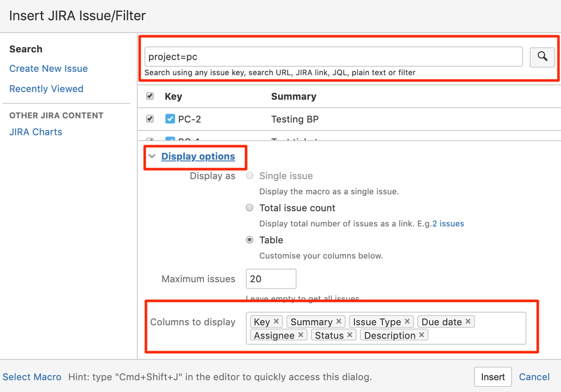Open Create New Issue in sidebar
The width and height of the screenshot is (561, 392).
[49, 69]
